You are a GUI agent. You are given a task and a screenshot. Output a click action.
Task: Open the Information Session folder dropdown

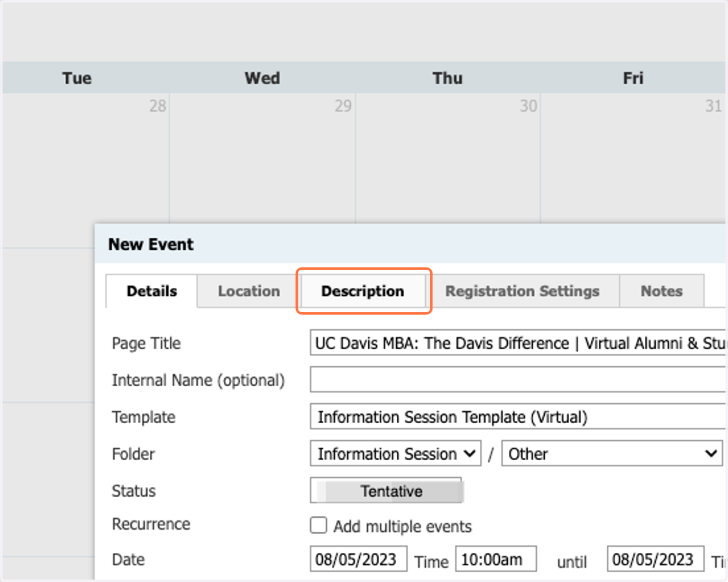(396, 454)
